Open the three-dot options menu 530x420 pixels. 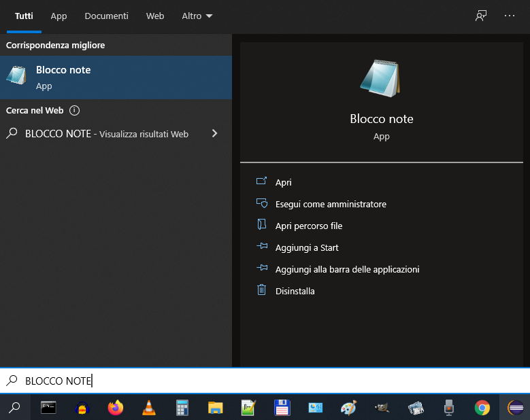(510, 16)
